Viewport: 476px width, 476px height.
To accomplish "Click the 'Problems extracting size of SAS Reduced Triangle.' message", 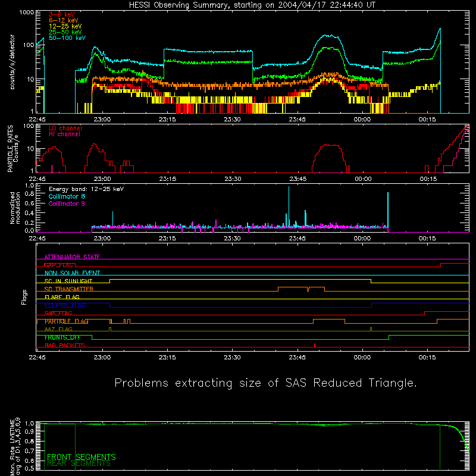I will tap(265, 383).
